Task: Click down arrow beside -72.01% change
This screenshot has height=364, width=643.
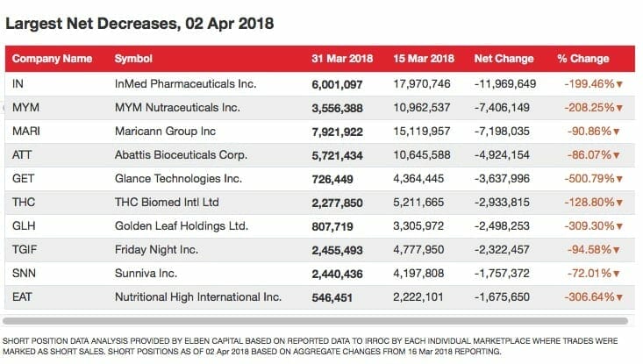Action: coord(617,274)
